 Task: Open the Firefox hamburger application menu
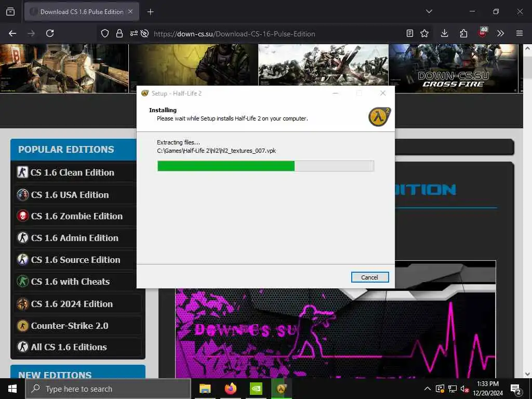[x=520, y=33]
